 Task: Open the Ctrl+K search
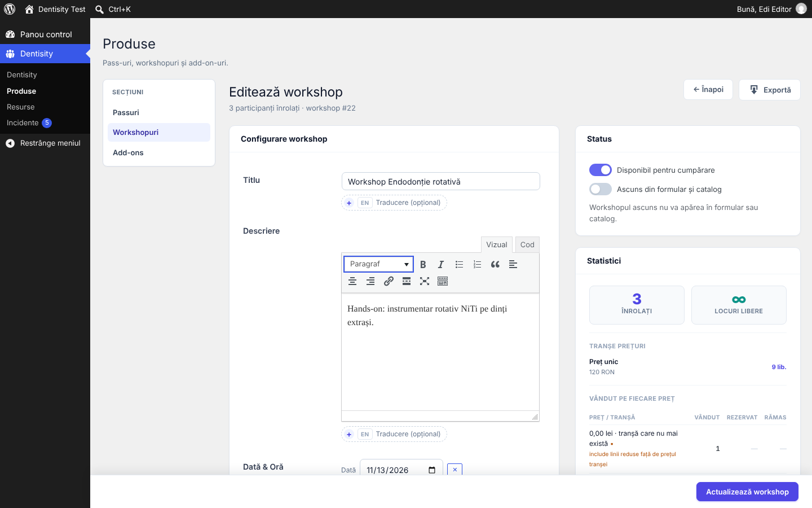(x=113, y=9)
